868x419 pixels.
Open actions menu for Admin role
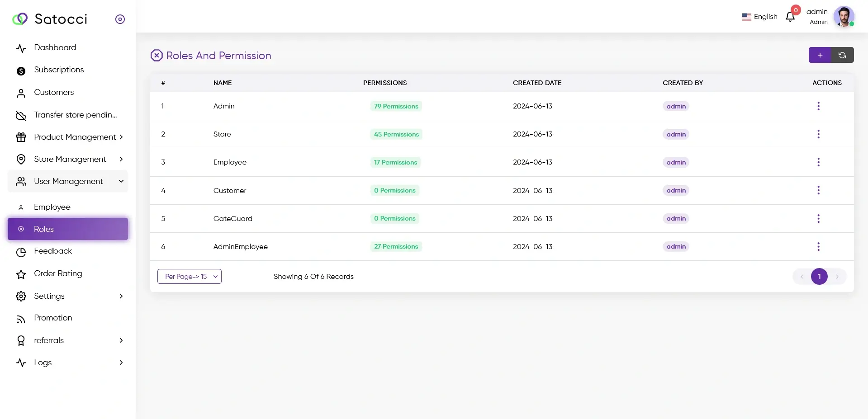(819, 106)
